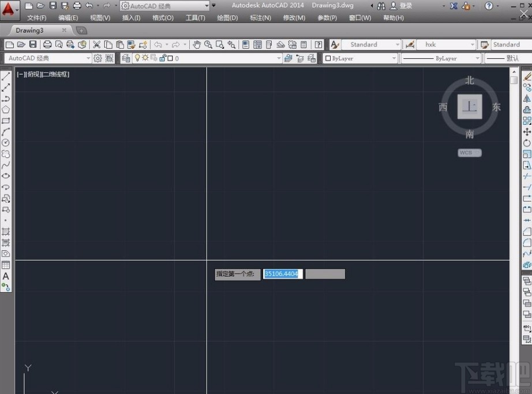Open the hxk dimension style dropdown
This screenshot has height=394, width=532.
coord(473,44)
